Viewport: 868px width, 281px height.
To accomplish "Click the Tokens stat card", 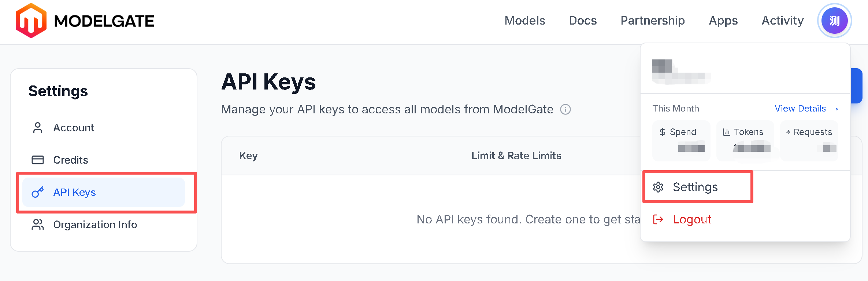I will click(x=745, y=140).
